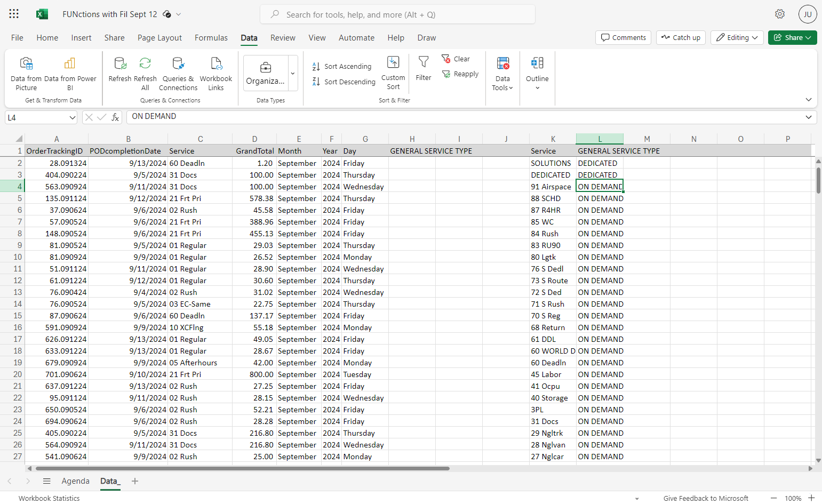This screenshot has width=822, height=504.
Task: Expand the Outline dropdown
Action: pos(537,74)
